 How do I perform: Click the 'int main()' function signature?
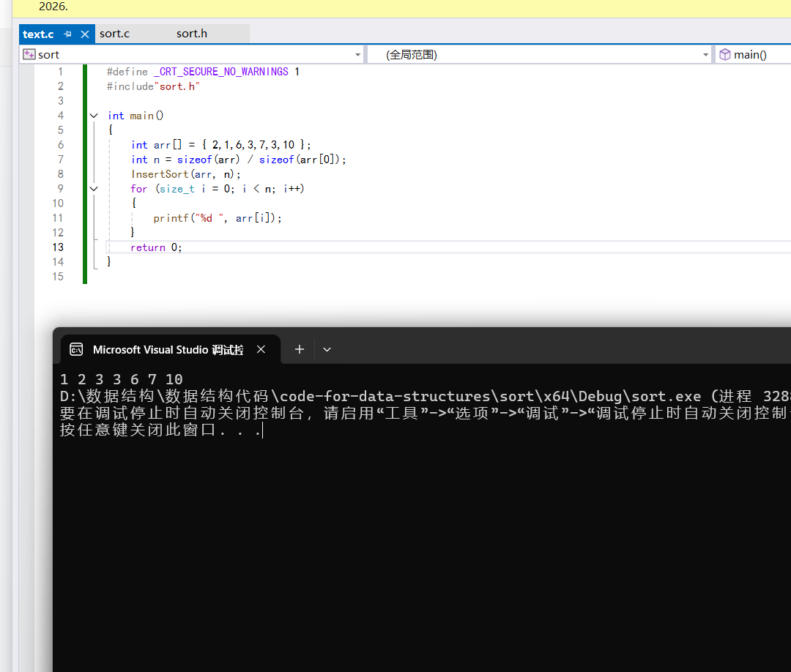tap(135, 116)
